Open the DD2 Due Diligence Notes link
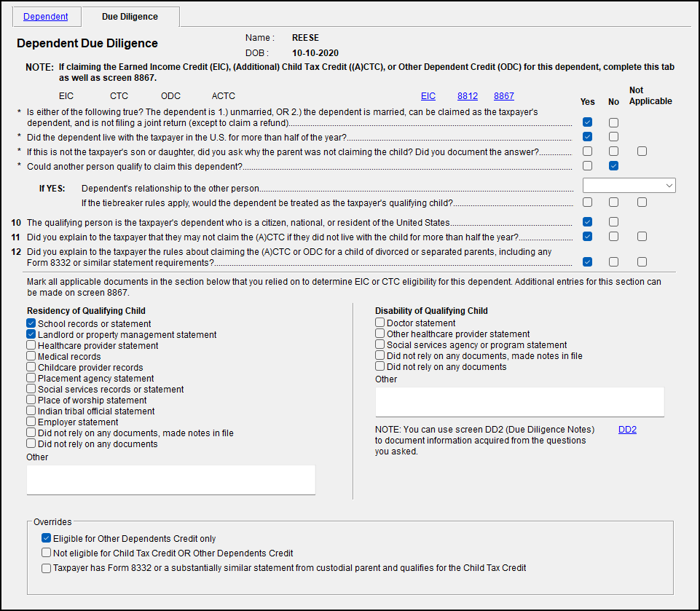Image resolution: width=700 pixels, height=611 pixels. coord(627,430)
